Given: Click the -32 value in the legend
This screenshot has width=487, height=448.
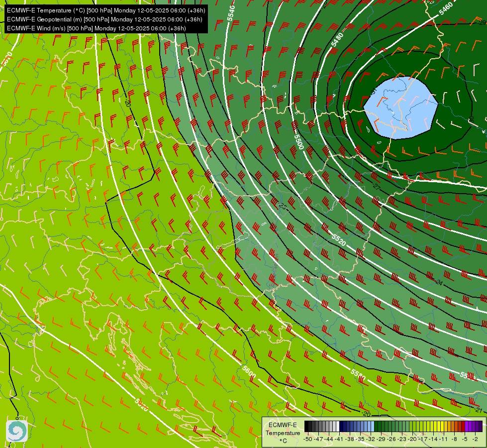Looking at the screenshot, I should 371,439.
